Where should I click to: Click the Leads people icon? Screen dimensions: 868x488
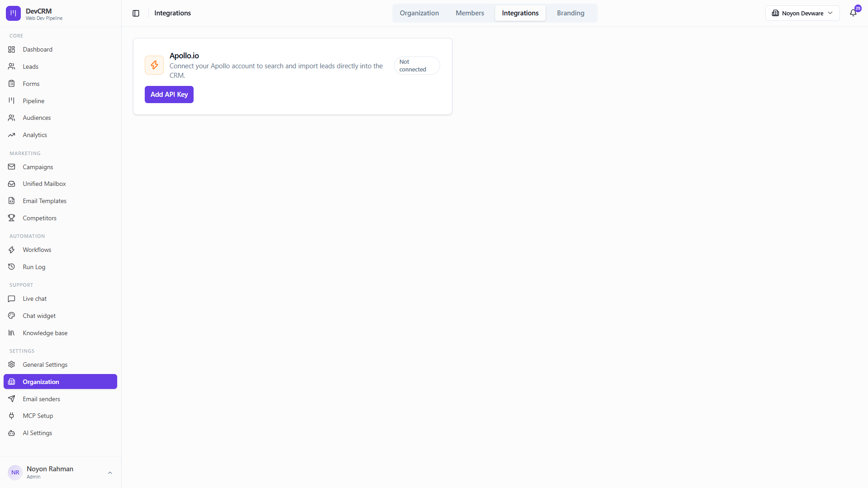12,66
